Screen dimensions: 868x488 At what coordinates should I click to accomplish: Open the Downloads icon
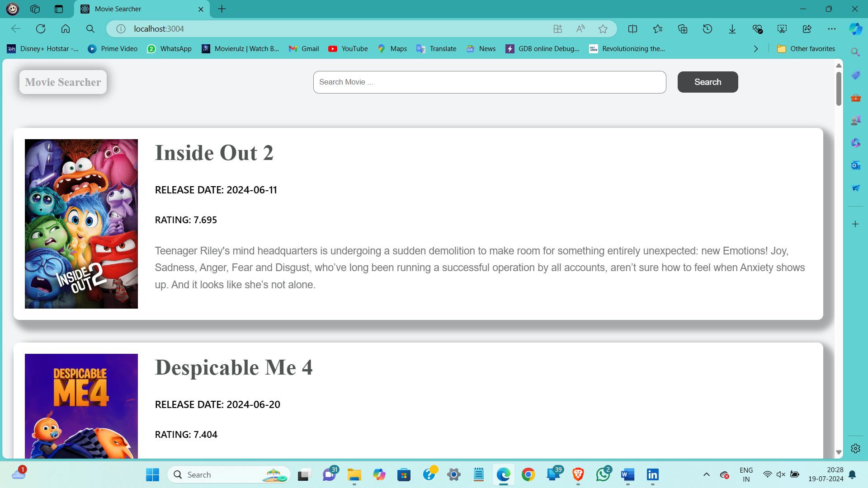[x=732, y=29]
